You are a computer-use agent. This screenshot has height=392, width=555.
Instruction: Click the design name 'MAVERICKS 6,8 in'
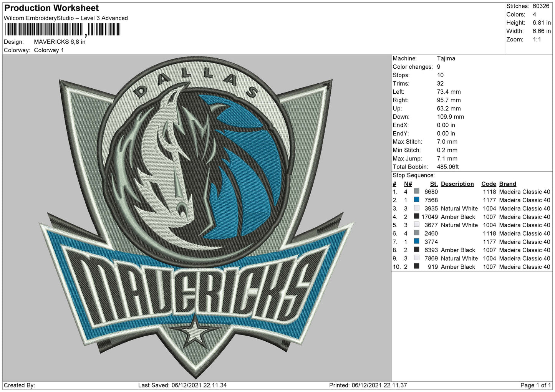tap(60, 42)
